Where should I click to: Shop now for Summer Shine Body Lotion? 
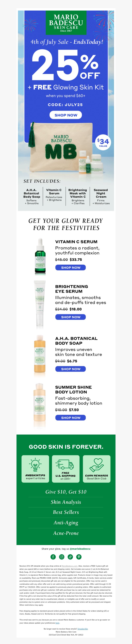(71, 418)
